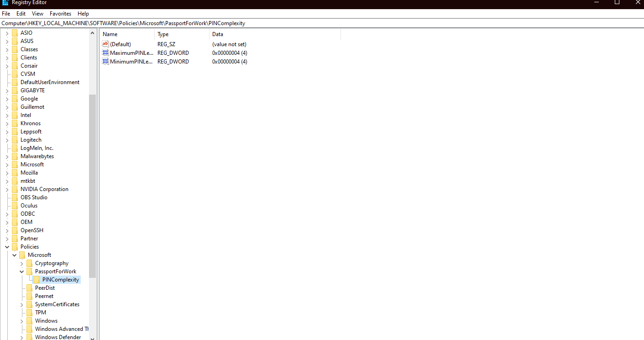
Task: Click the Logitech folder icon
Action: point(15,140)
